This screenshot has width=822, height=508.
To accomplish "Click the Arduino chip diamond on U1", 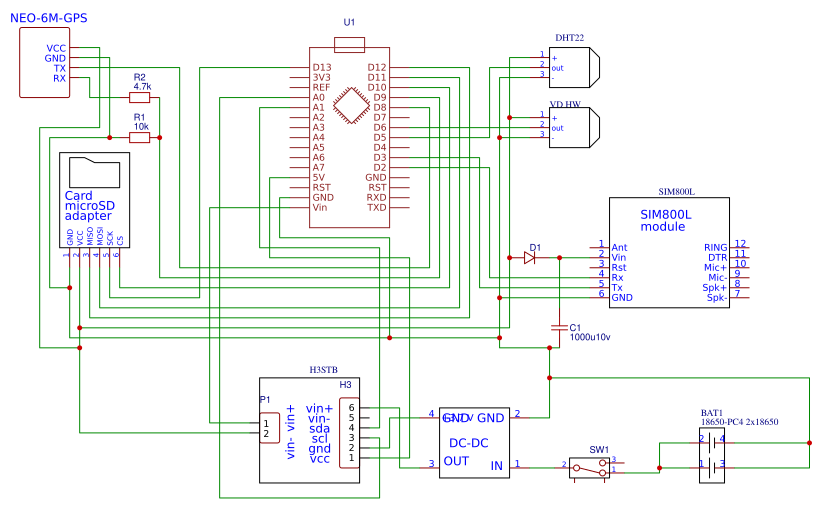I will click(x=351, y=105).
